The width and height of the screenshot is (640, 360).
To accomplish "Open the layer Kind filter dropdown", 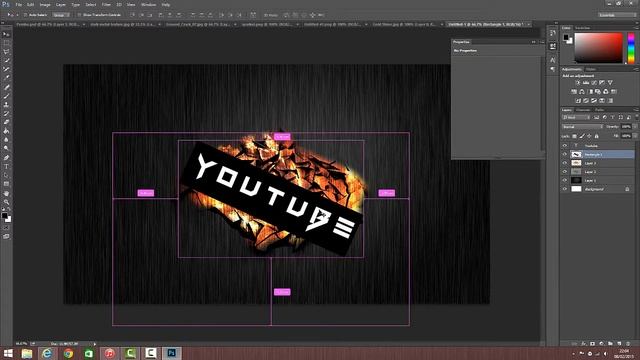I will point(576,118).
